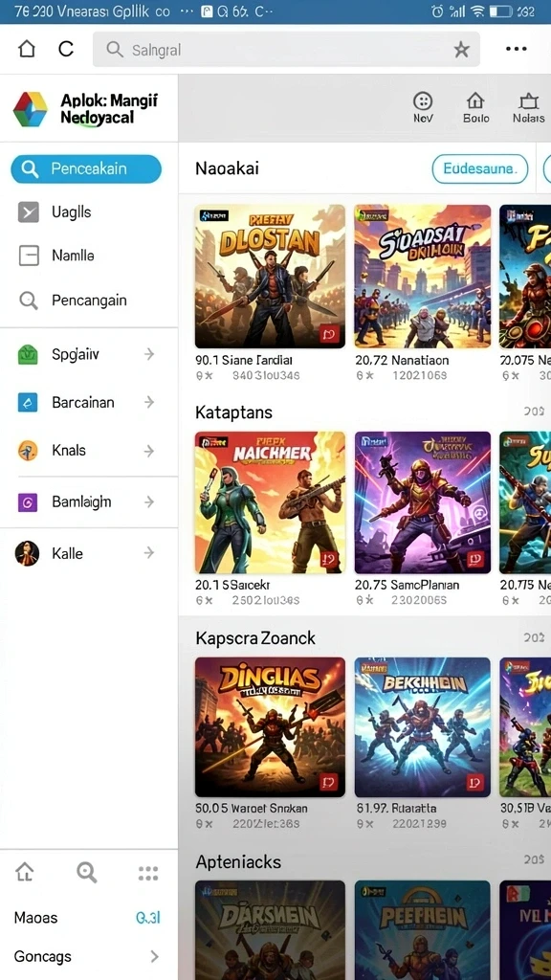Image resolution: width=551 pixels, height=980 pixels.
Task: Open the Sudadsai game thumbnail
Action: (x=422, y=277)
